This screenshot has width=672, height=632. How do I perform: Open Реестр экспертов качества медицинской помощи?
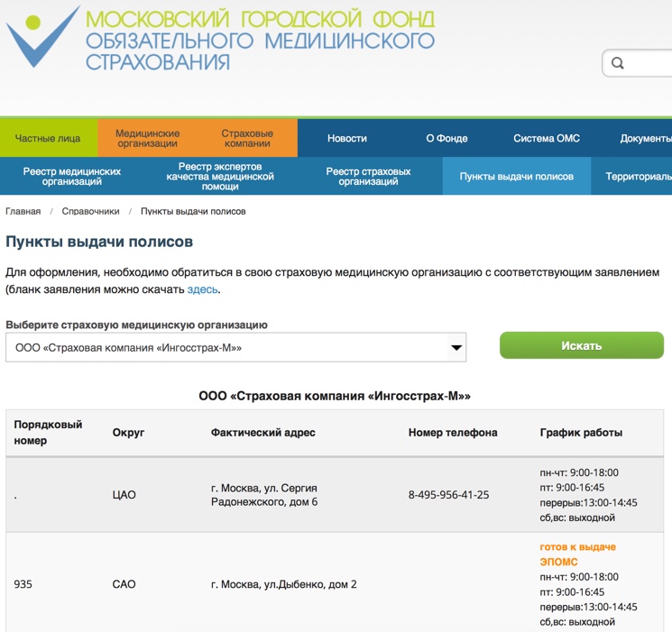tap(220, 176)
